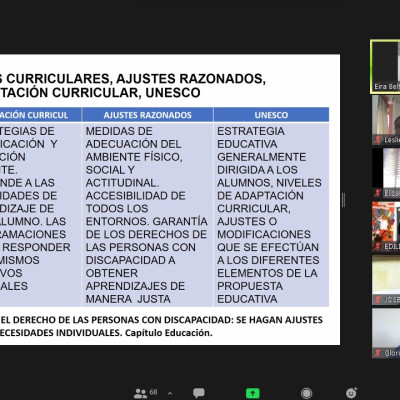
Task: Expand the participants options caret
Action: [170, 394]
